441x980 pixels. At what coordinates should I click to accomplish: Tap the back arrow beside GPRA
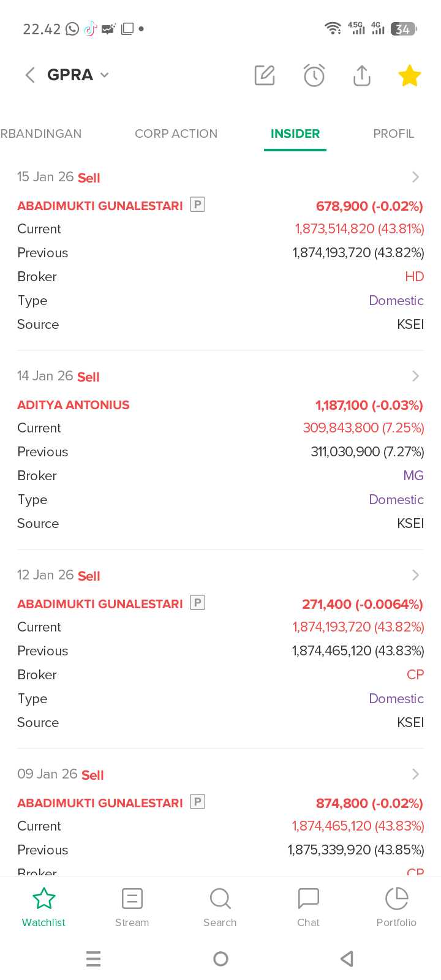click(x=29, y=75)
